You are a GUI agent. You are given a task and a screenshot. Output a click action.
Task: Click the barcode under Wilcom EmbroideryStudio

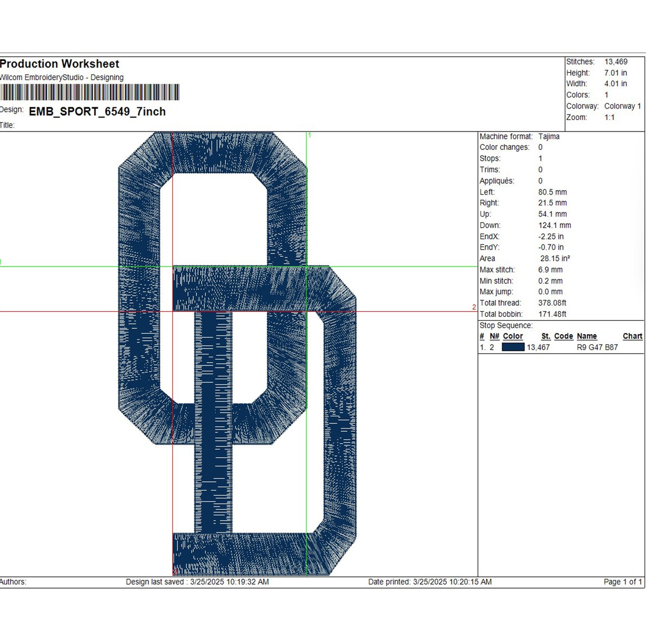90,92
